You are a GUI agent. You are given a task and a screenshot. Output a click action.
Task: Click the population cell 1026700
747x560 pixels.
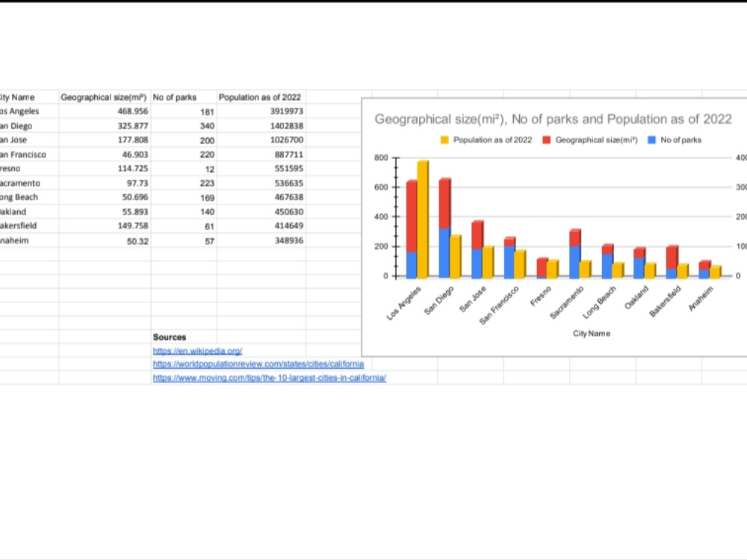[x=261, y=140]
